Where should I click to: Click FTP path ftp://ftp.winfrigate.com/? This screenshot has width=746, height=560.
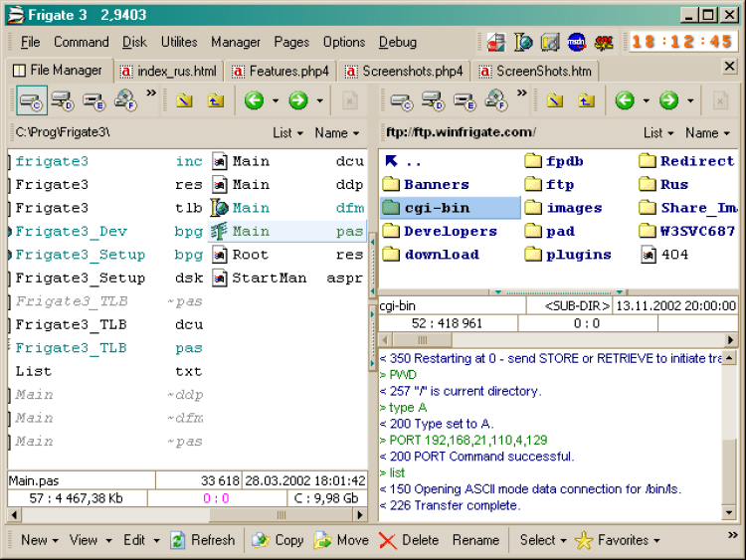coord(461,132)
